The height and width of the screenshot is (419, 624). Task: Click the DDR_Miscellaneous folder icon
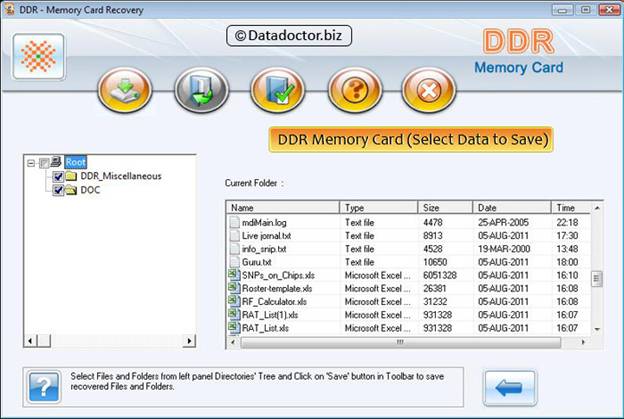[x=71, y=176]
